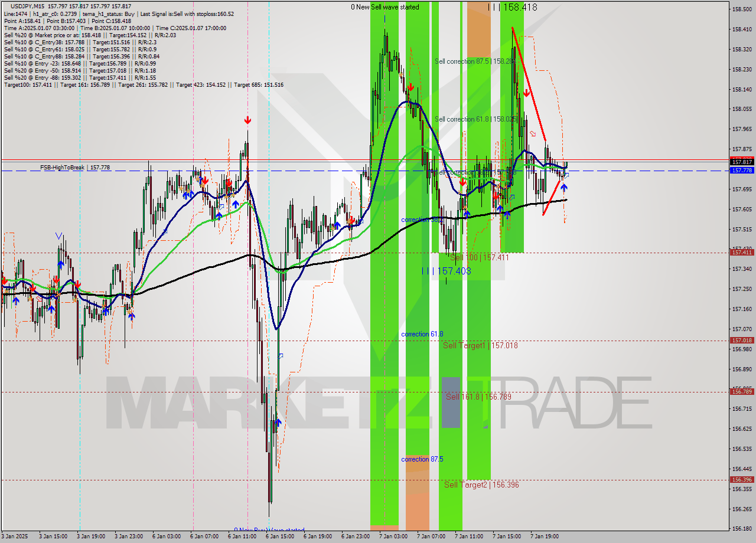756x543 pixels.
Task: Click 'Sell 100 | 157.411' label
Action: point(480,258)
